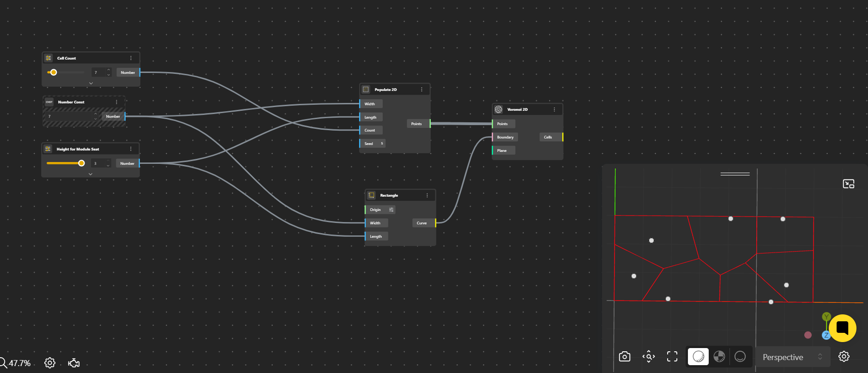Expand Height for Module Seat node chevron

click(90, 174)
